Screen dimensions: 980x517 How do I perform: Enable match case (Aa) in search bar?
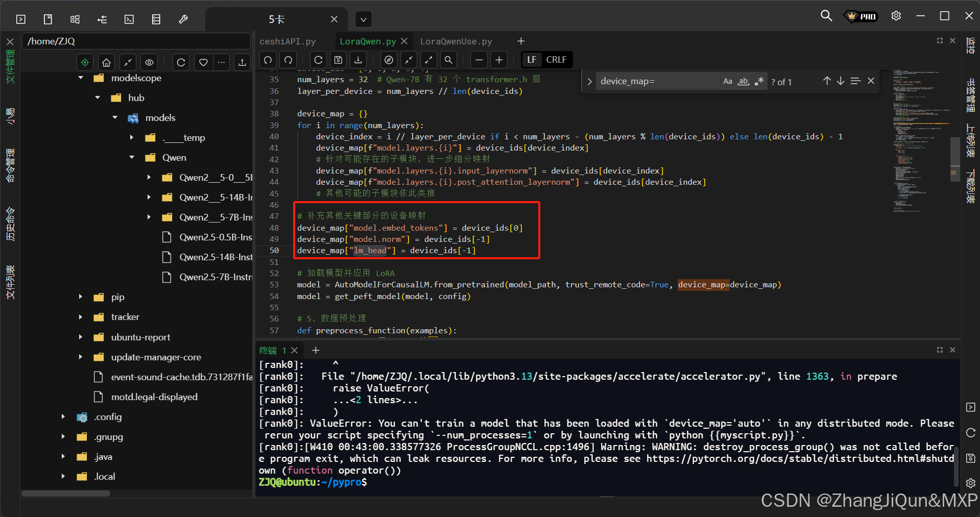point(728,81)
